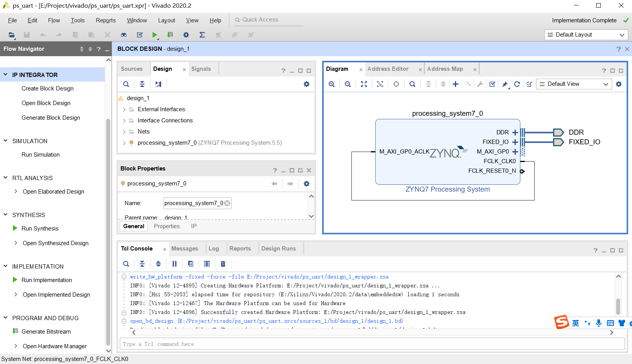Open Diagram settings gear icon

pyautogui.click(x=619, y=84)
